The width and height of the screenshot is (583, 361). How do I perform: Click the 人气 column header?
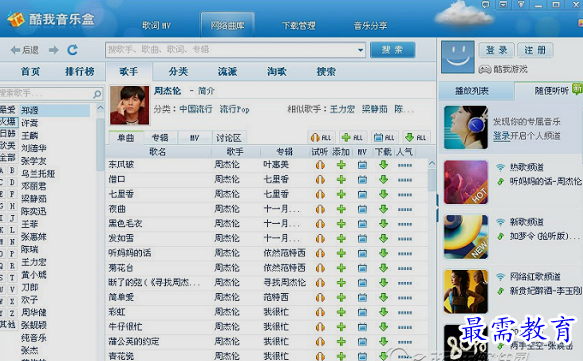click(404, 152)
